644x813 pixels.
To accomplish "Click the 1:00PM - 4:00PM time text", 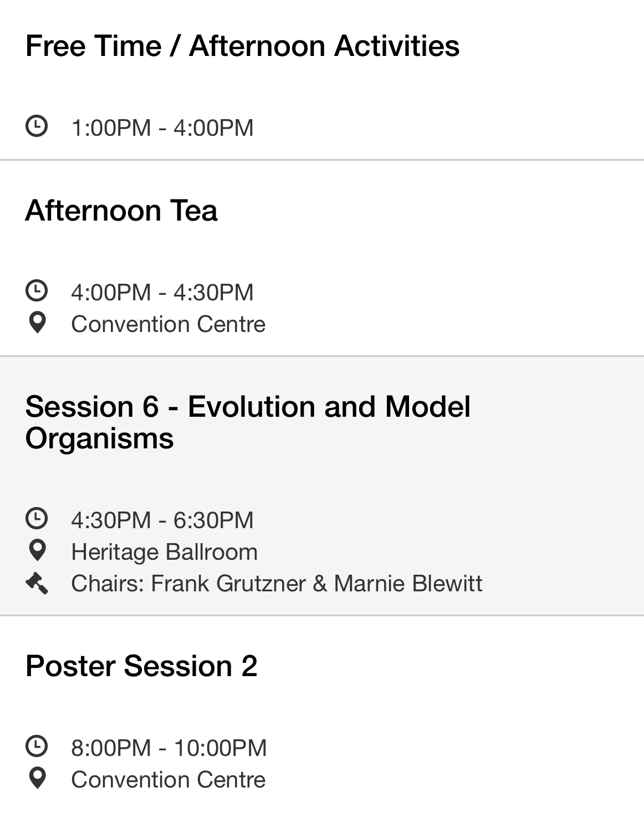I will pyautogui.click(x=162, y=127).
